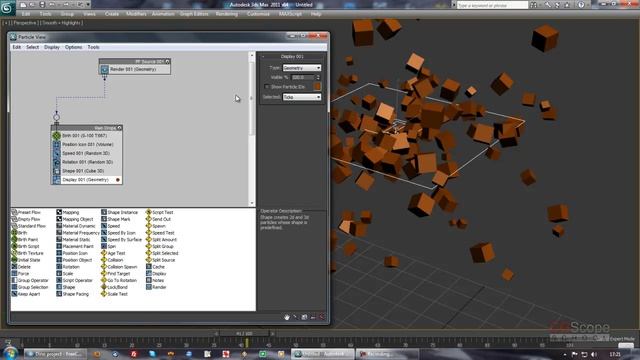The height and width of the screenshot is (360, 640).
Task: Pick the Cache operator in depot
Action: (x=156, y=267)
